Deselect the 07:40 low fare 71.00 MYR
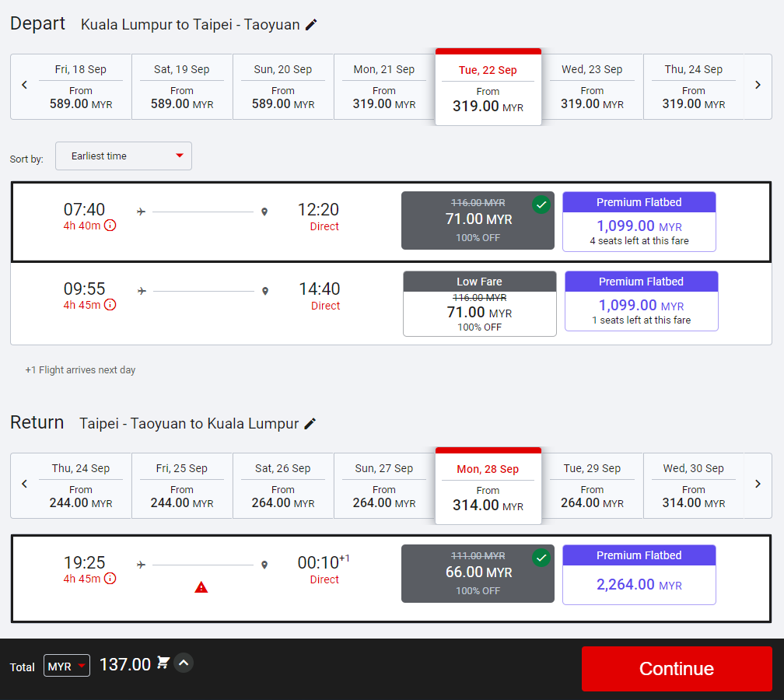This screenshot has width=784, height=700. point(478,221)
